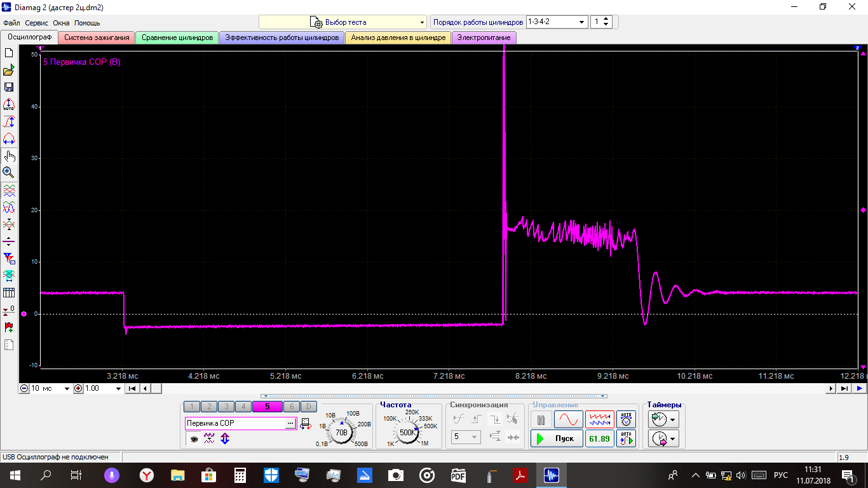Toggle channel 2 button
Screen dimensions: 868x488
208,407
